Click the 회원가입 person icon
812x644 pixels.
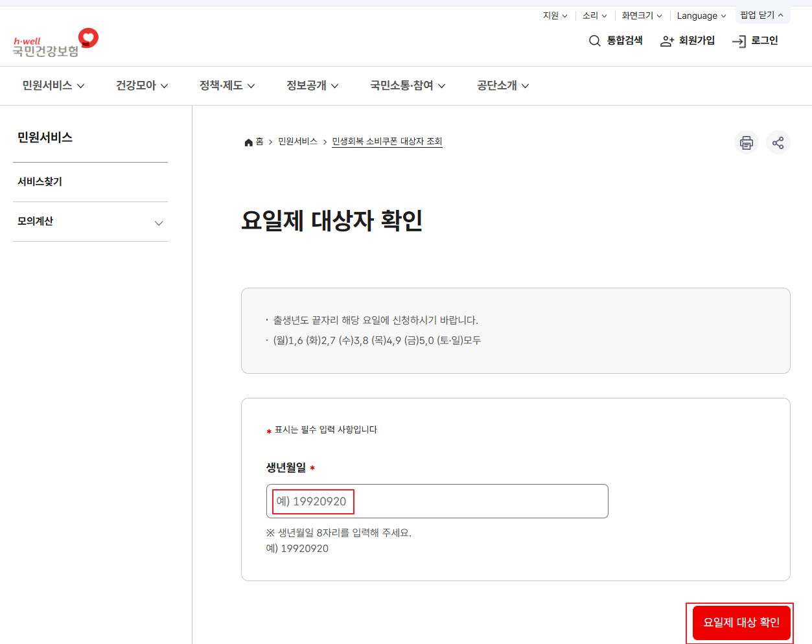[667, 41]
